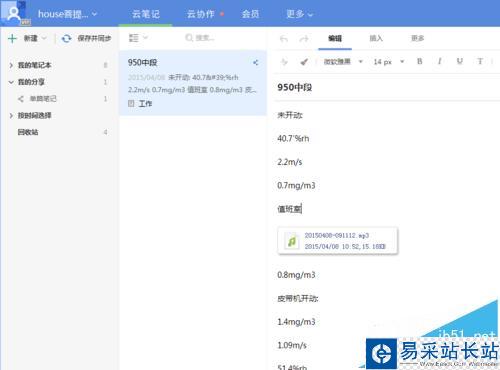The image size is (500, 370).
Task: Click the 皮带机开动 line in the note
Action: coord(298,299)
